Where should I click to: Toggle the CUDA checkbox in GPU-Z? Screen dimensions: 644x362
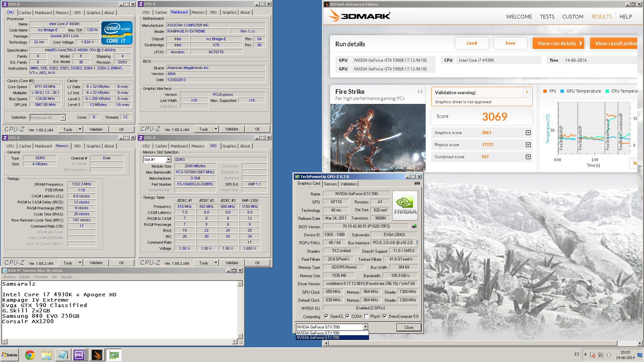coord(347,316)
